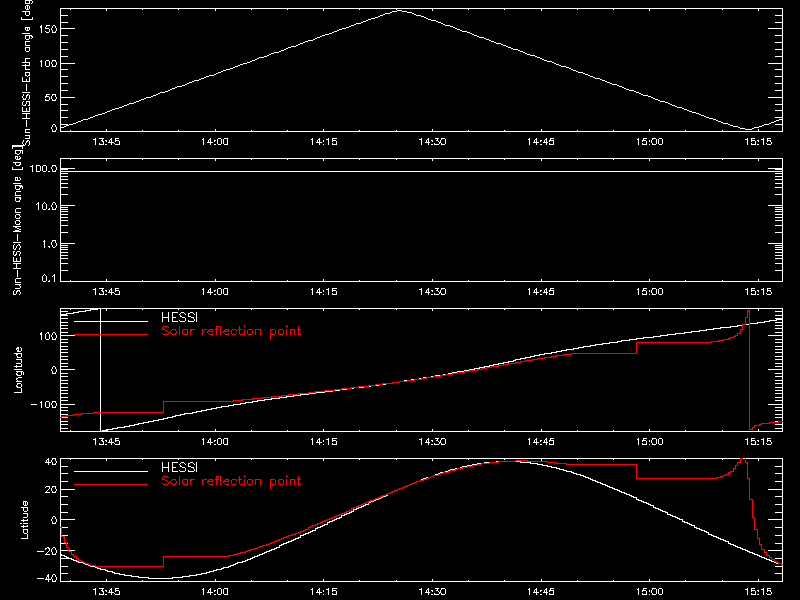The image size is (800, 600).
Task: Click the 0 tick on Longitude axis
Action: [54, 370]
